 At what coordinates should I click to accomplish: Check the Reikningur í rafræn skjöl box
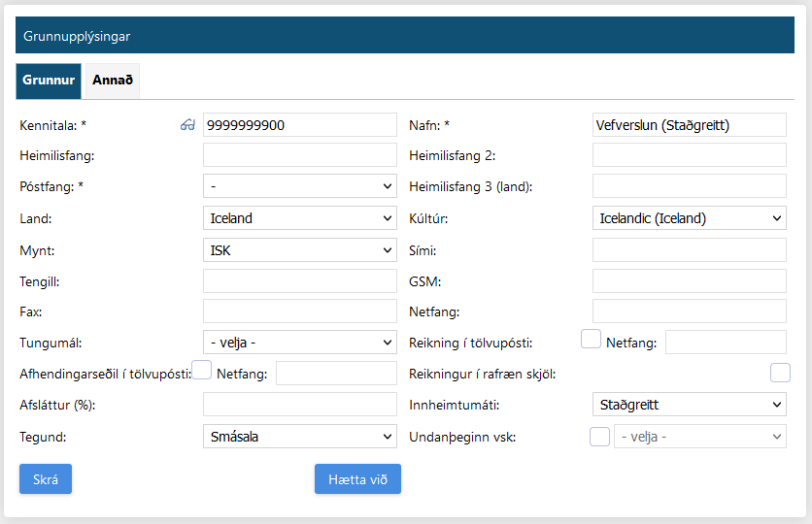[x=780, y=373]
